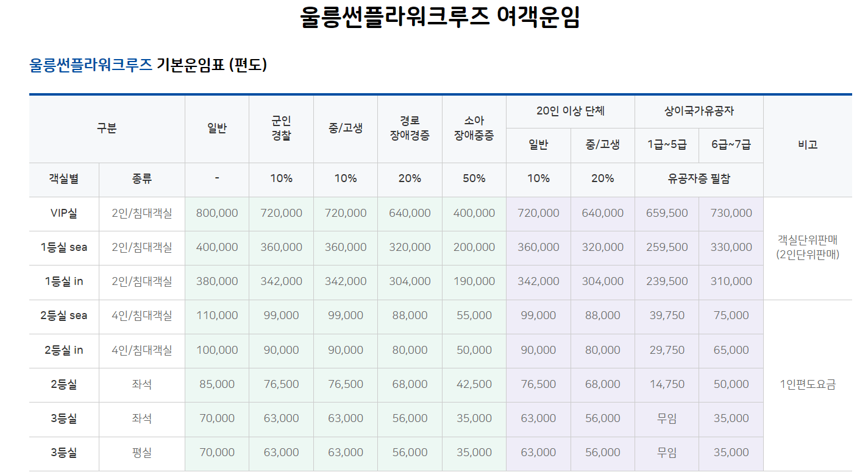Click the 객실단위판매 (2인단위판매) note
Screen dimensions: 868x475
tap(808, 247)
